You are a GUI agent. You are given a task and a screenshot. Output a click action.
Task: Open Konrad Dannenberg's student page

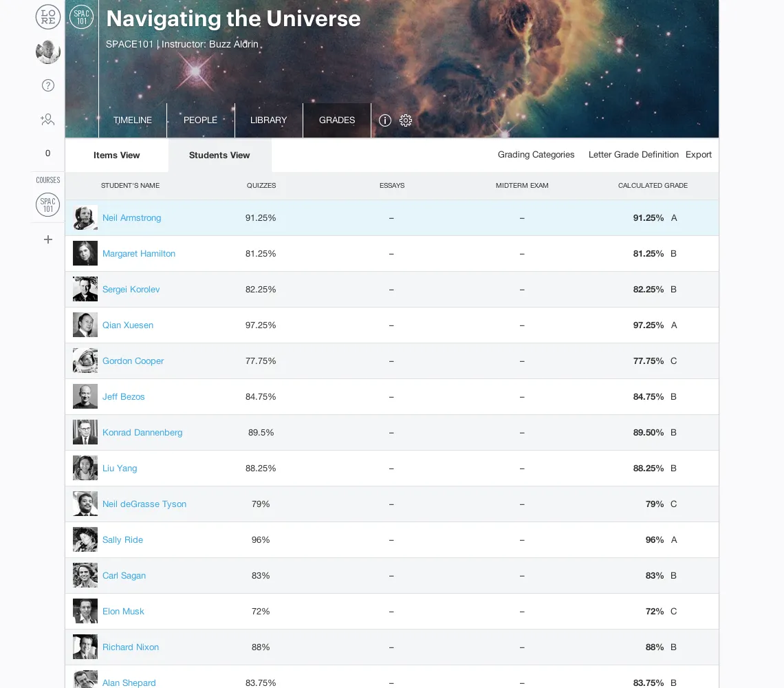coord(142,432)
